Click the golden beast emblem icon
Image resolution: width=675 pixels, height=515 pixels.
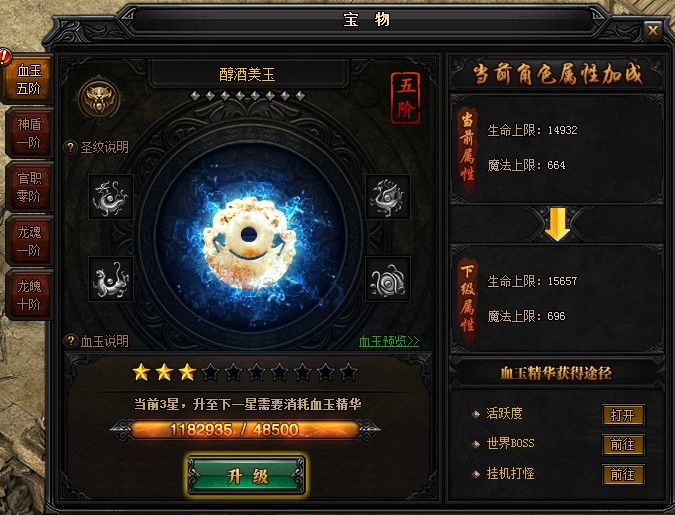click(99, 99)
